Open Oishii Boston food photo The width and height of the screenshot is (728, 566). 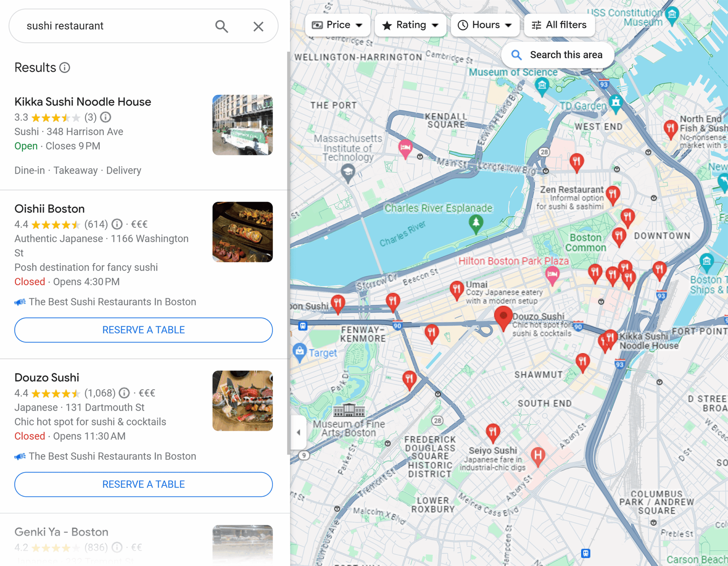click(x=242, y=232)
